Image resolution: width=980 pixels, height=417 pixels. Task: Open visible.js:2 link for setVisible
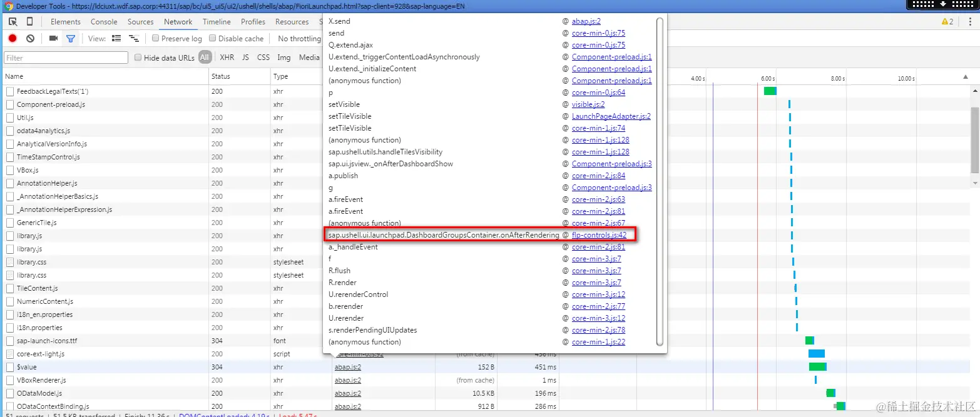(588, 104)
